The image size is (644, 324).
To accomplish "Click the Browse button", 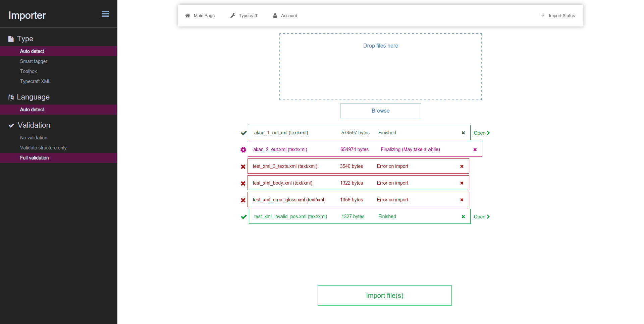I will click(x=381, y=111).
